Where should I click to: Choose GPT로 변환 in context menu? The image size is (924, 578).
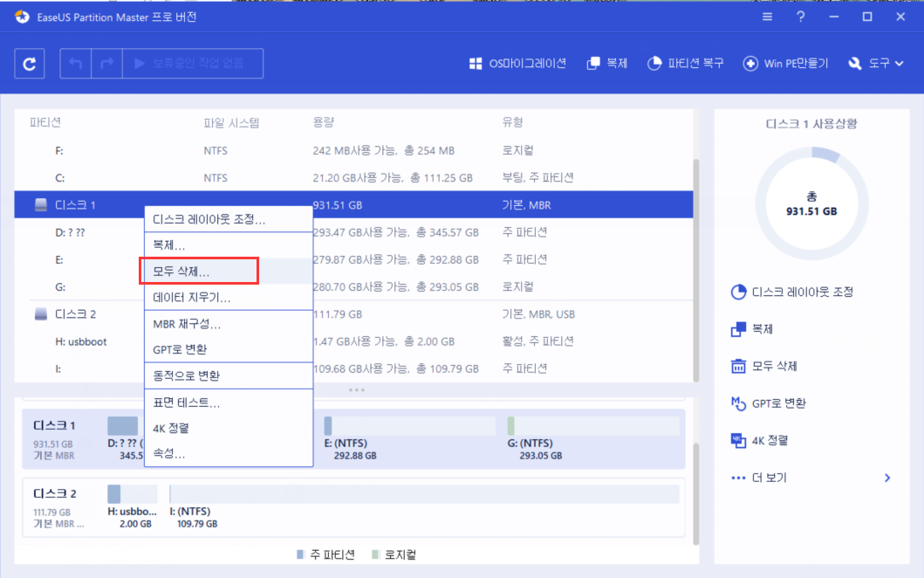tap(229, 349)
